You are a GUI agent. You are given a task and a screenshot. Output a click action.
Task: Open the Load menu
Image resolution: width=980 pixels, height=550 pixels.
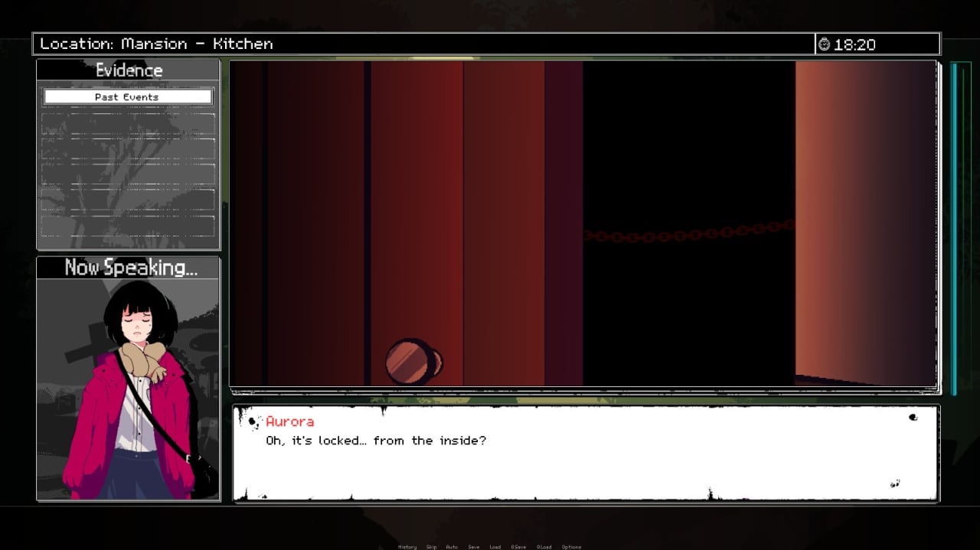pyautogui.click(x=495, y=547)
